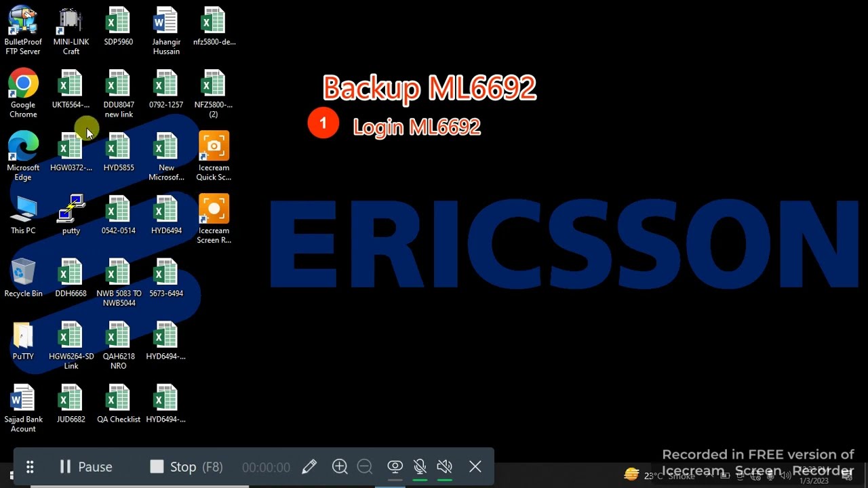The height and width of the screenshot is (488, 868).
Task: Select the SDP5960 Excel file icon
Action: (x=119, y=27)
